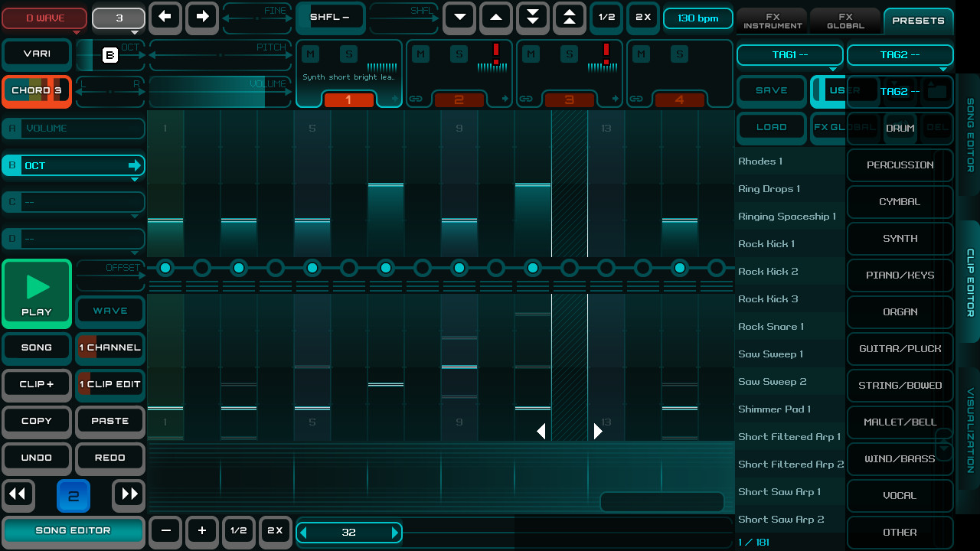The height and width of the screenshot is (551, 980).
Task: Expand the empty parameter slot C dropdown
Action: (73, 201)
